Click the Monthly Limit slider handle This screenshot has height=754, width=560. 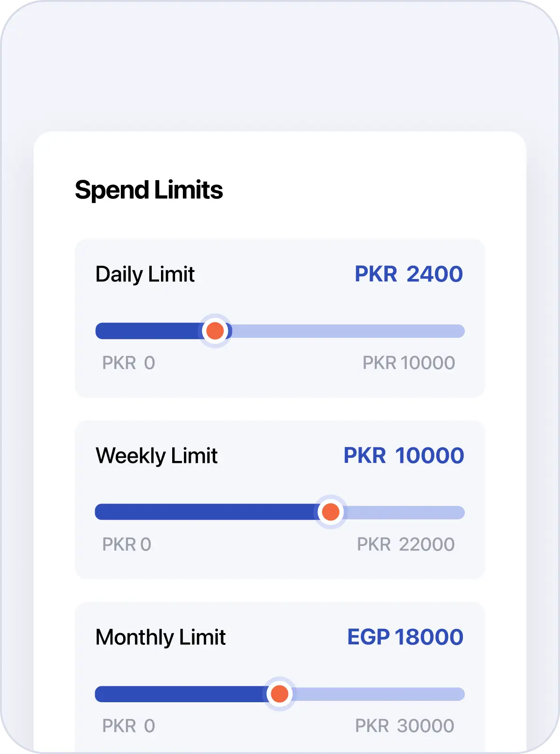pos(280,694)
